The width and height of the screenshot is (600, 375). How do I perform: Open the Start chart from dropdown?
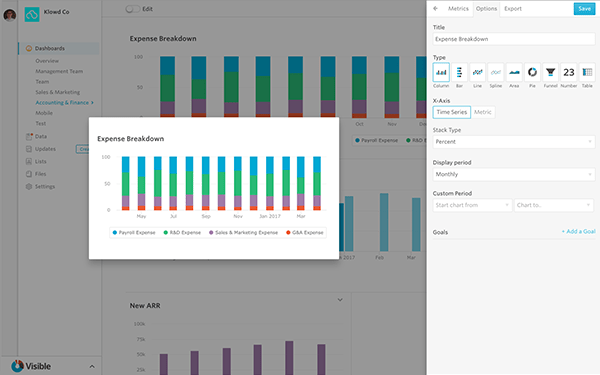472,205
